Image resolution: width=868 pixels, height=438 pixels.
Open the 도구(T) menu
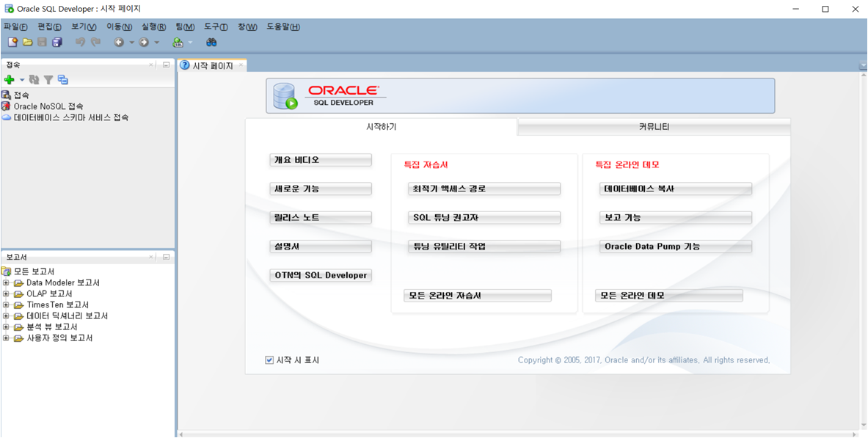point(216,26)
